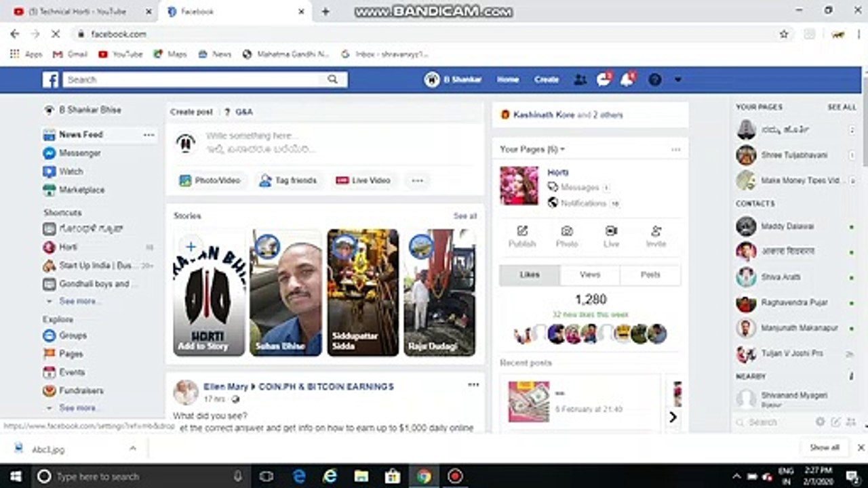
Task: Open Your Pages card options ellipsis
Action: 675,149
